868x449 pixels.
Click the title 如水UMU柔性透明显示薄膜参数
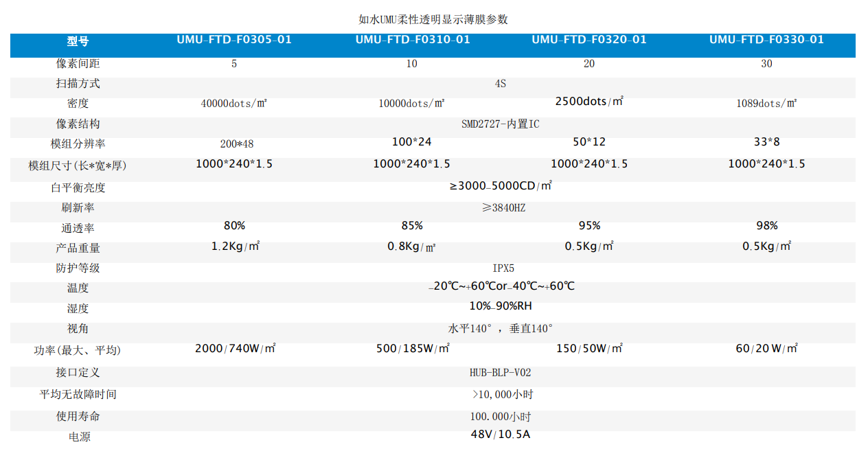click(433, 19)
